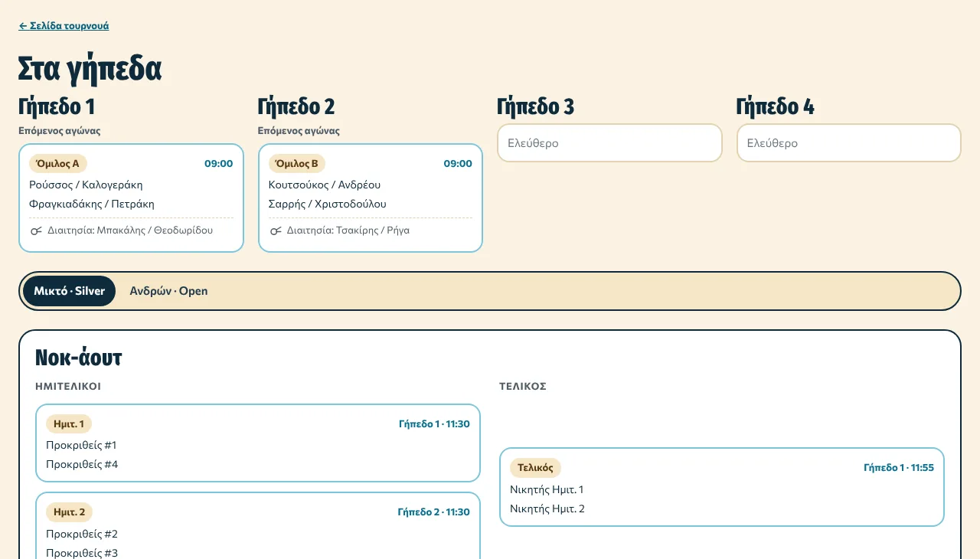The height and width of the screenshot is (559, 980).
Task: Click the Γήπεδο 2 · 11:30 time label
Action: (x=434, y=512)
